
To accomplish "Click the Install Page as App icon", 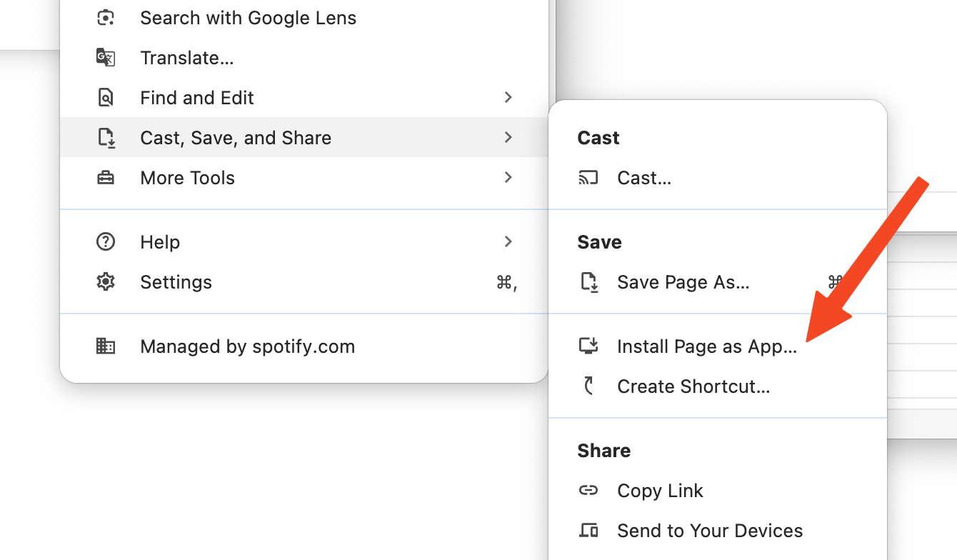I will (x=588, y=346).
